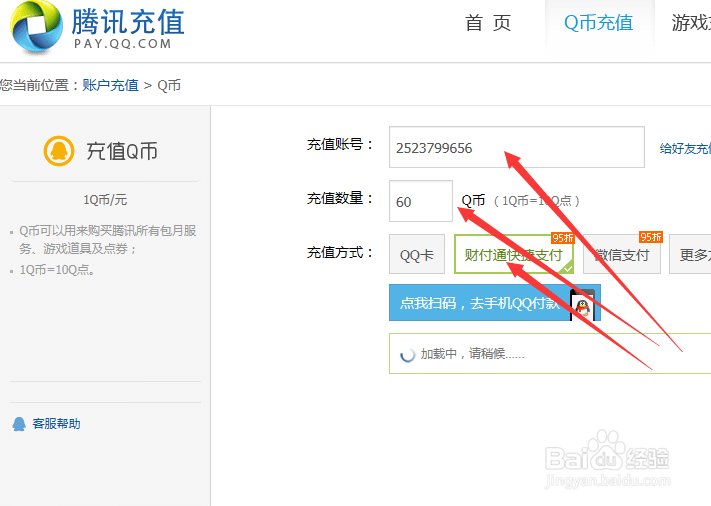Select 财付通快捷支付 payment method
The image size is (711, 506).
pos(514,254)
